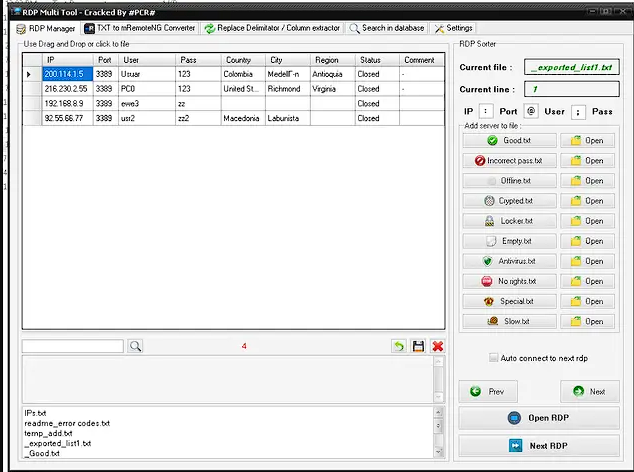This screenshot has height=472, width=634.
Task: Click the search text input field
Action: tap(73, 346)
